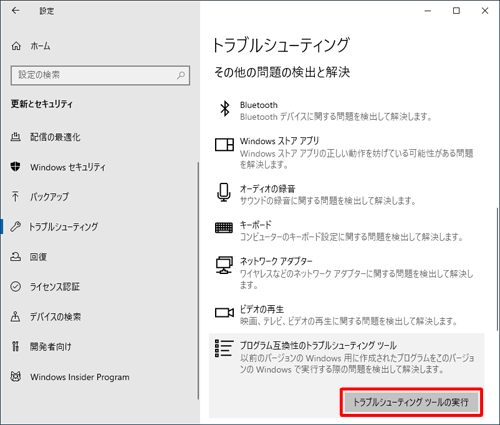500x425 pixels.
Task: Click the Windows ストア アプリ tile icon
Action: tap(224, 145)
